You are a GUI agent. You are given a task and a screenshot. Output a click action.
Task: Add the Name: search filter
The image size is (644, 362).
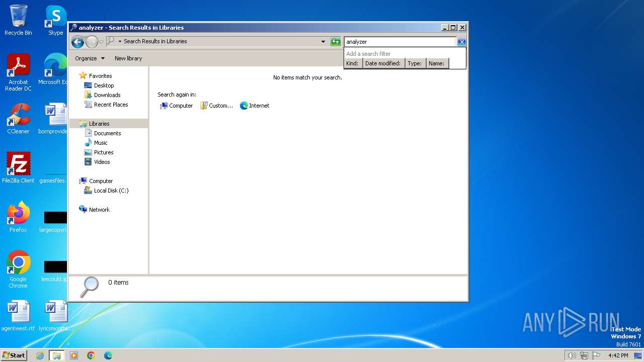coord(437,63)
